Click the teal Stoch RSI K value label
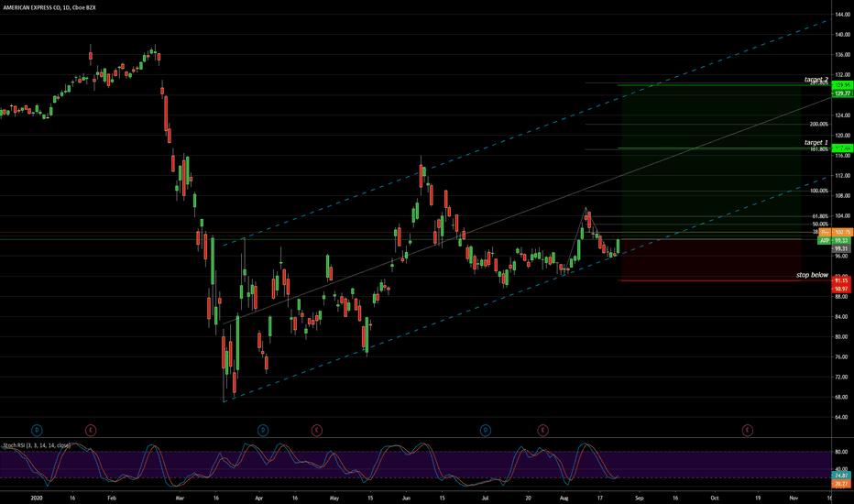 [841, 476]
